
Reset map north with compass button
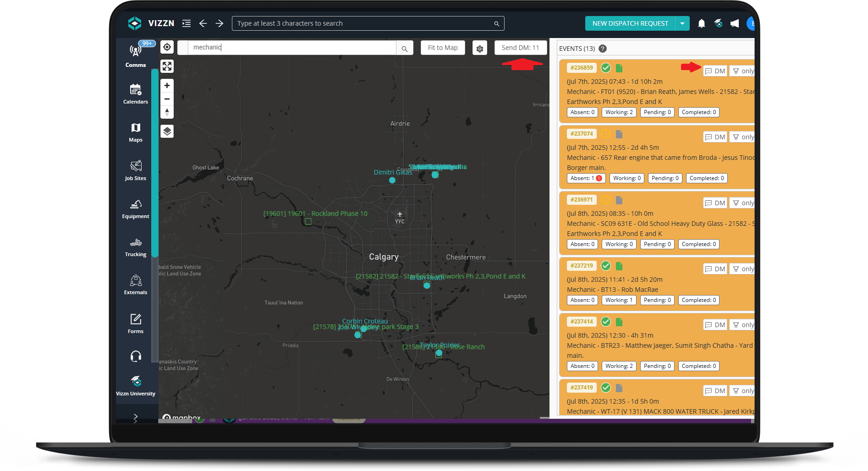[x=167, y=112]
